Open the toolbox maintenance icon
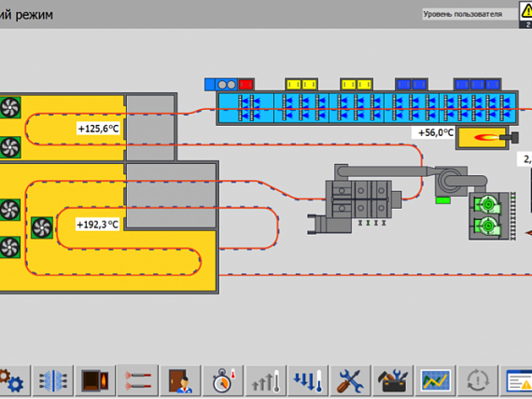The width and height of the screenshot is (532, 399). (393, 380)
